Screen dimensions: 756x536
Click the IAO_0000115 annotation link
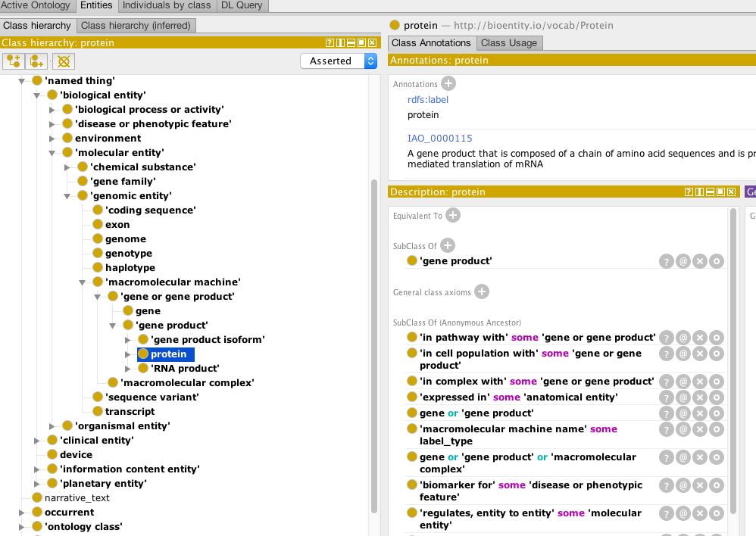(439, 139)
